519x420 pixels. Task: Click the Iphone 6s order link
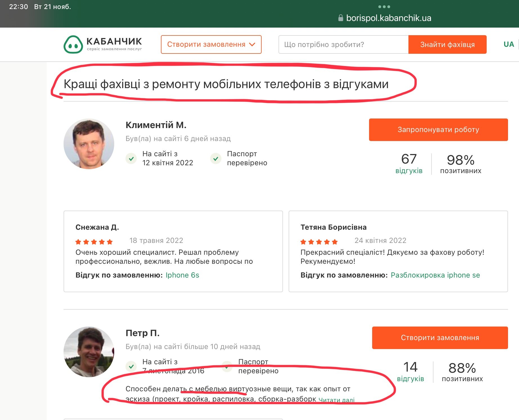tap(182, 275)
